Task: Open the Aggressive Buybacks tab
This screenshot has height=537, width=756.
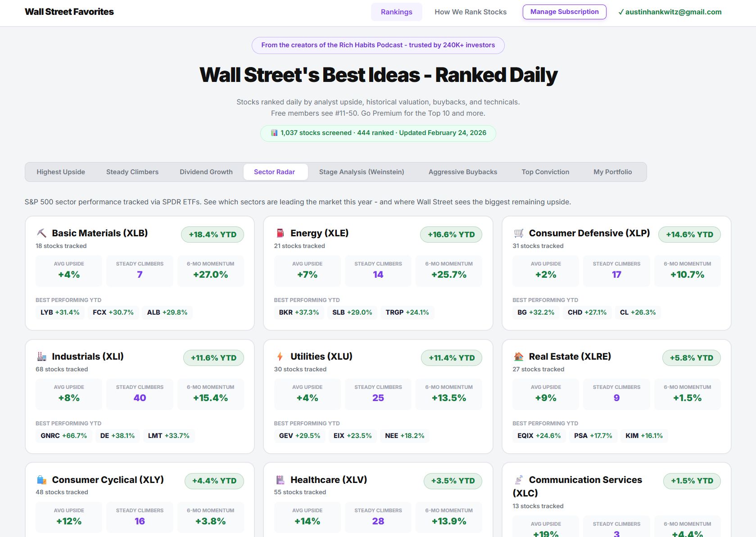Action: (463, 172)
